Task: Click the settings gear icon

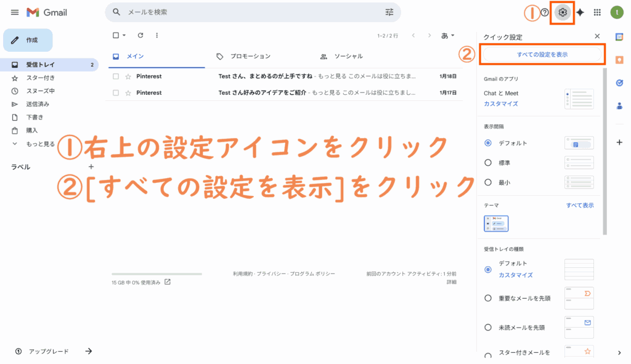Action: [562, 12]
